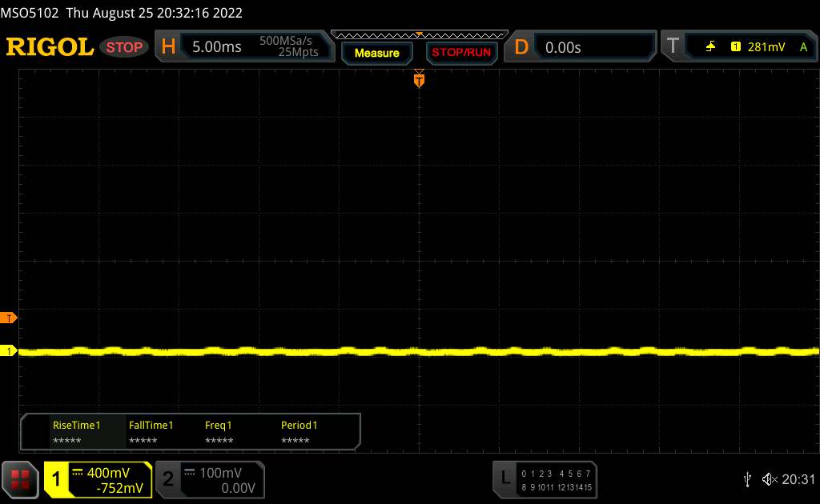Click the trigger source channel 1 badge
820x504 pixels.
click(735, 47)
